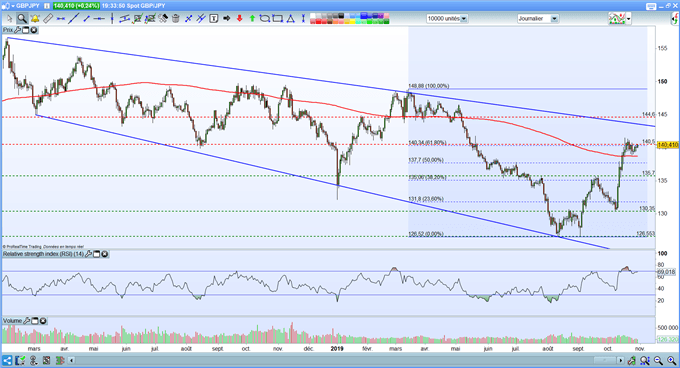Click the 131,8 (23,60%) Fibonacci label
Screen dimensions: 680x368
click(x=426, y=199)
